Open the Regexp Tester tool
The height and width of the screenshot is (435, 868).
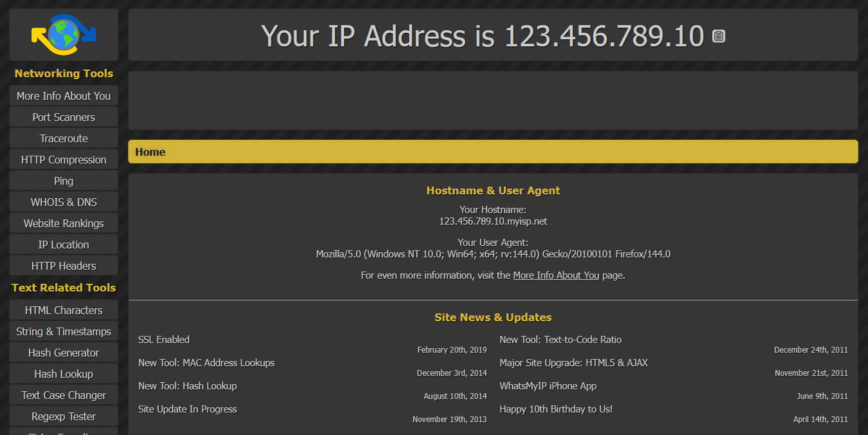(64, 416)
